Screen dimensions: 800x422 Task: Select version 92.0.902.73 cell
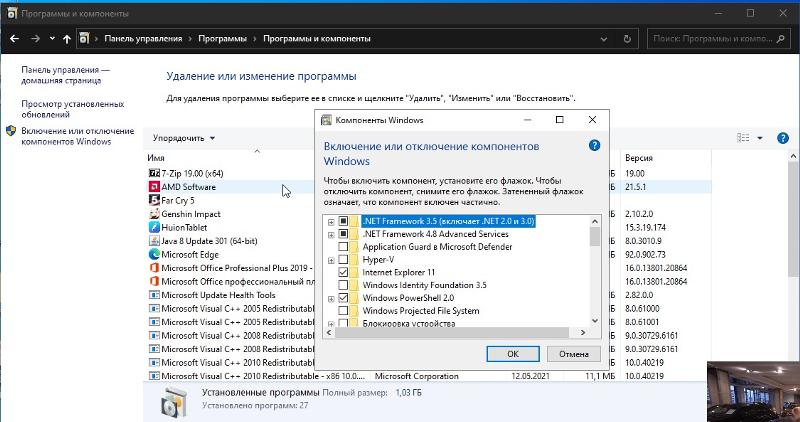click(645, 255)
